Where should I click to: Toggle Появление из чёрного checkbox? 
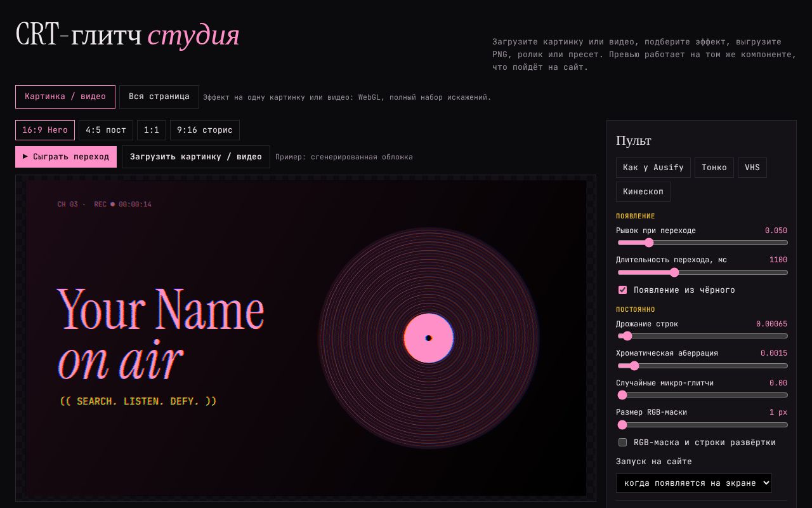click(x=623, y=290)
